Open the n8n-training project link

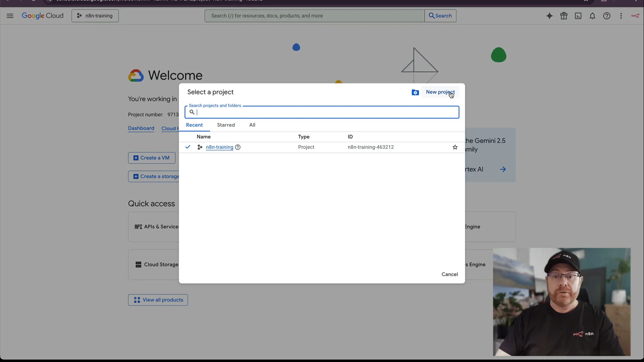(219, 147)
